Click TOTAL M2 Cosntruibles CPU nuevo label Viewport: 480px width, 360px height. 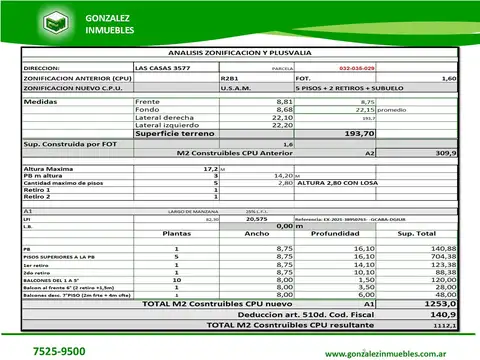pos(217,304)
